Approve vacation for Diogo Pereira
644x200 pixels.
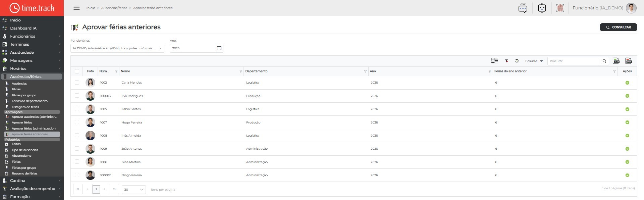click(x=627, y=175)
